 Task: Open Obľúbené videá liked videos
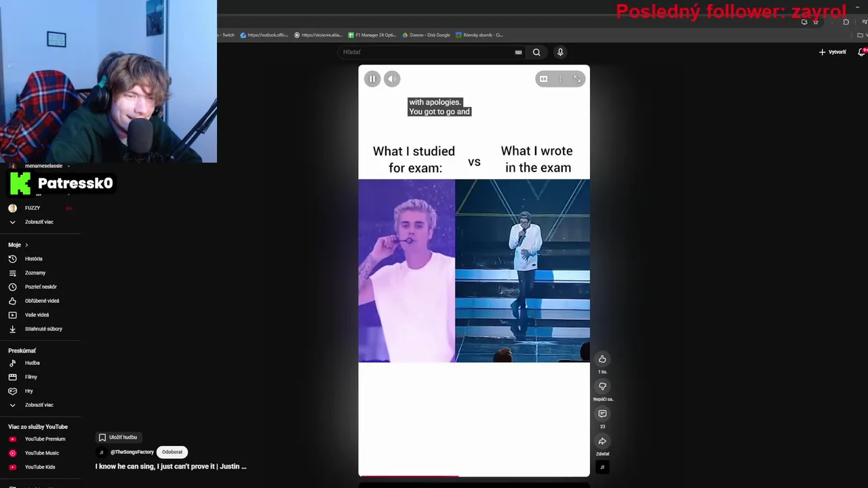click(41, 301)
